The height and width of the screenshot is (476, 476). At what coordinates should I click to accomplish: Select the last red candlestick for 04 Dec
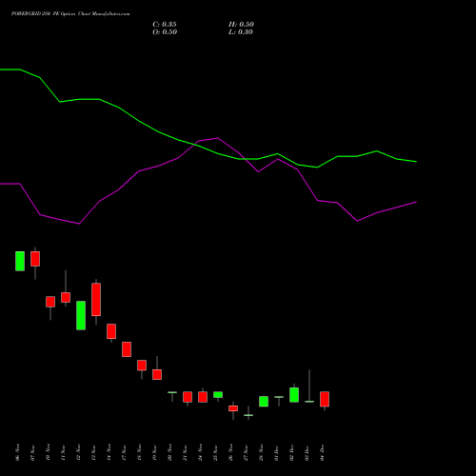[325, 399]
